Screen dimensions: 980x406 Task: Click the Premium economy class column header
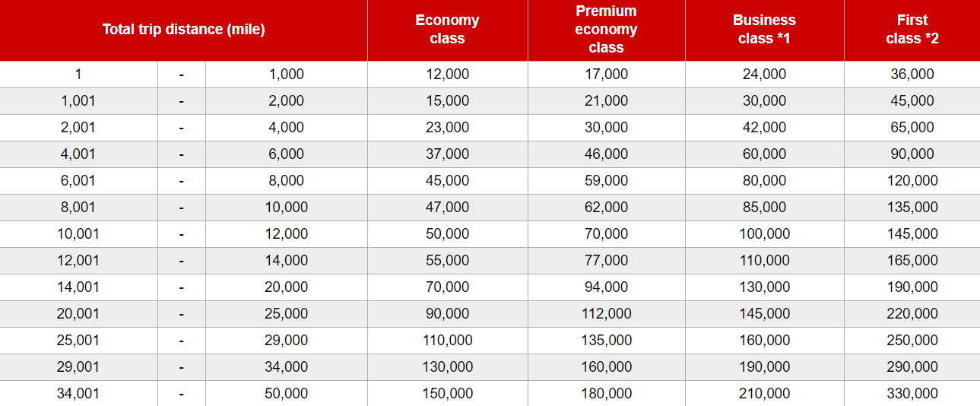(606, 30)
